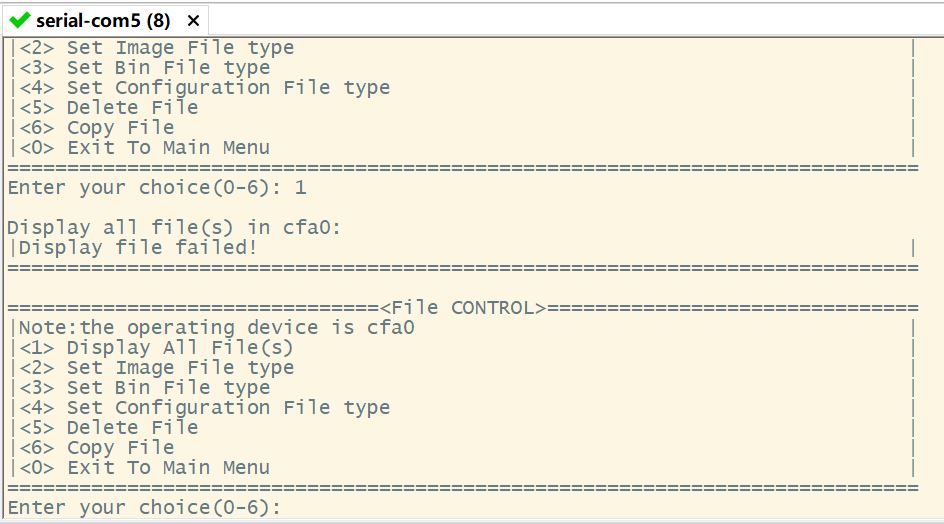Click first '<0> Exit To Main Menu' line before choice 1 prompt
The width and height of the screenshot is (944, 524).
(144, 147)
